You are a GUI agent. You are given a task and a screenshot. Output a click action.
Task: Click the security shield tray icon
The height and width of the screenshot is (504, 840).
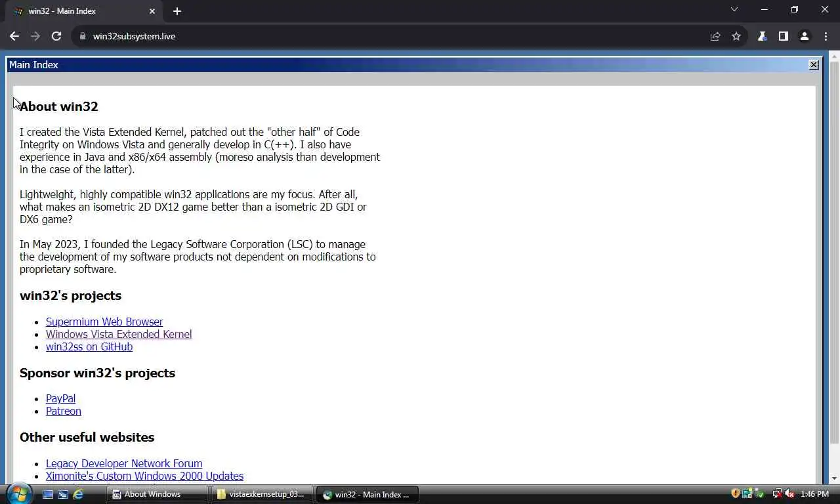click(x=736, y=493)
